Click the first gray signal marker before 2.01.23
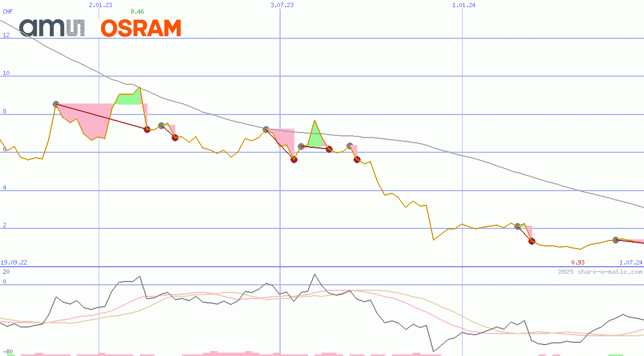 [56, 104]
